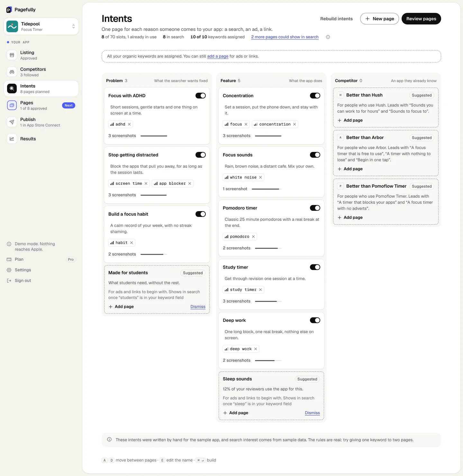Screen dimensions: 463x476
Task: Open the Intents sidebar item
Action: [41, 89]
